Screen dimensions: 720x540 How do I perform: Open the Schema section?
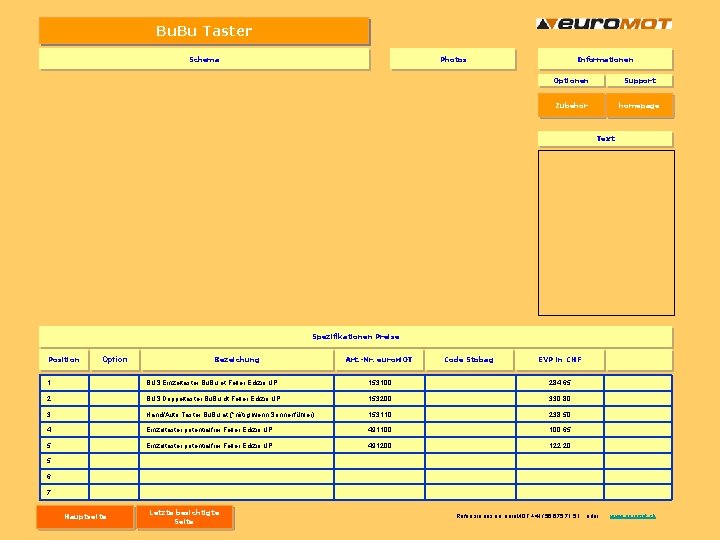click(204, 59)
